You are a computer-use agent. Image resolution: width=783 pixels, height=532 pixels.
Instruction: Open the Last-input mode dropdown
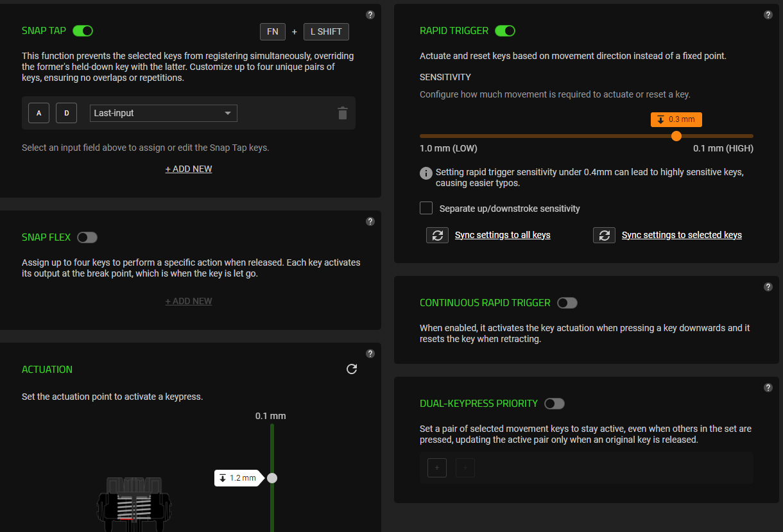coord(164,113)
